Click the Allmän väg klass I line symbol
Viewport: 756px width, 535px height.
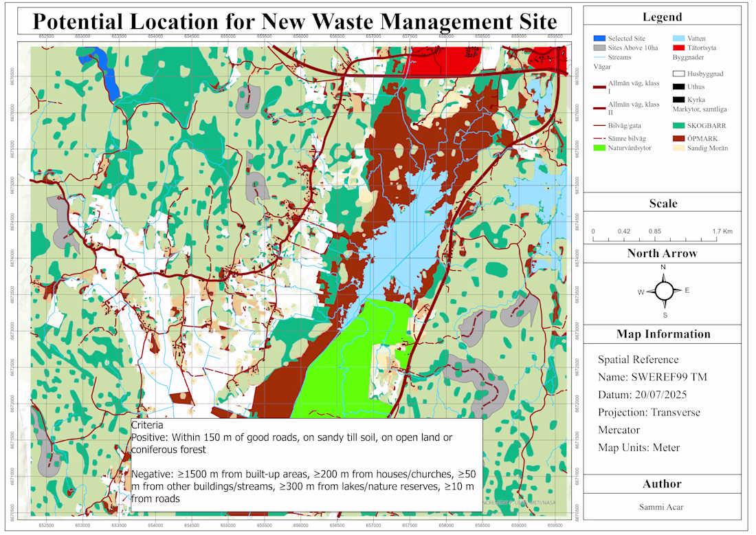[x=599, y=87]
